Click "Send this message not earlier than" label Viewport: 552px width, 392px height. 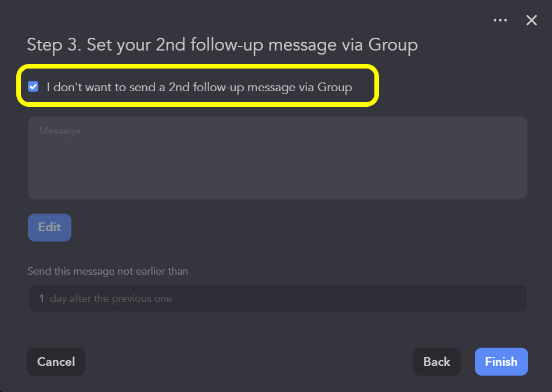[x=108, y=271]
